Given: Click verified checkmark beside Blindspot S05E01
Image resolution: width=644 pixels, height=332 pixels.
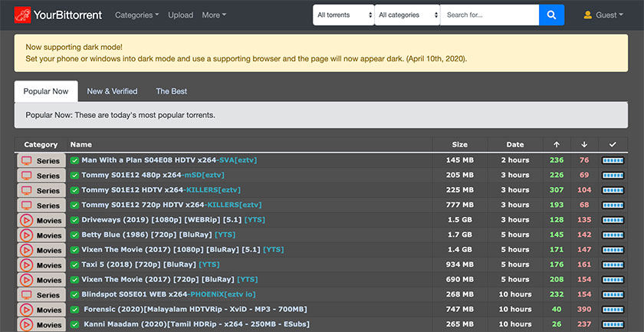Looking at the screenshot, I should tap(74, 294).
